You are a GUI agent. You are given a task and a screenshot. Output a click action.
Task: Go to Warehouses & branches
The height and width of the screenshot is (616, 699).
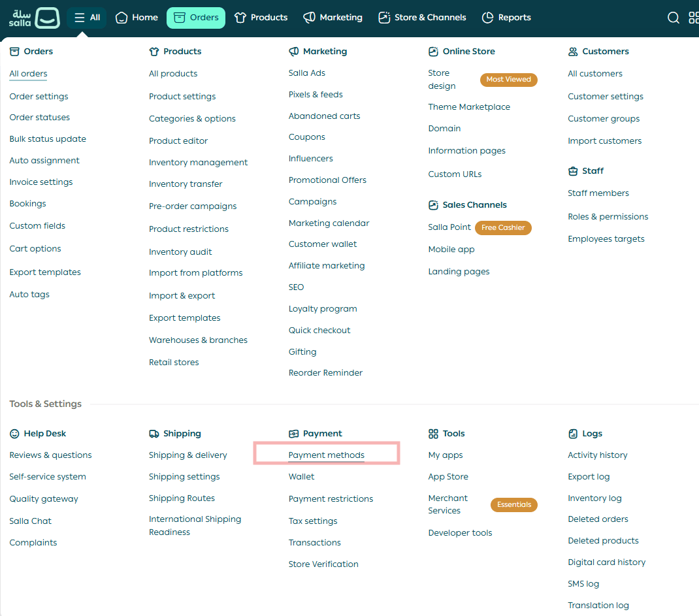198,340
